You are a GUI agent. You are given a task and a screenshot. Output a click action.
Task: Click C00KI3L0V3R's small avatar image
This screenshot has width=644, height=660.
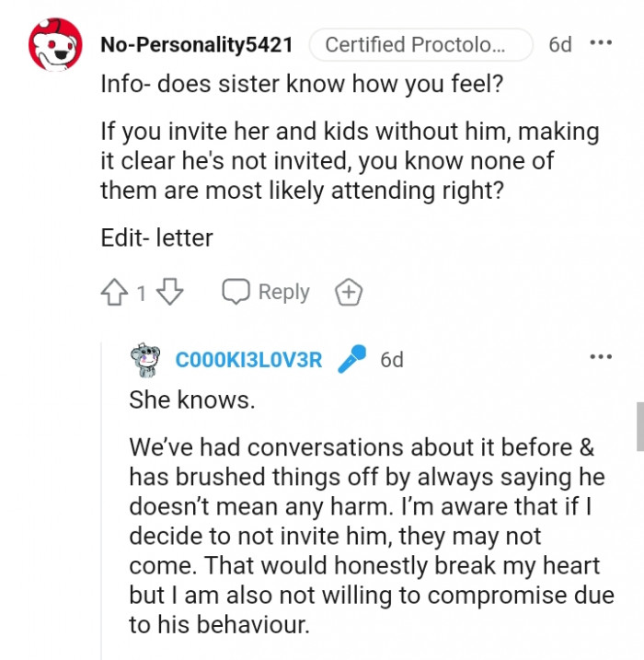tap(146, 360)
